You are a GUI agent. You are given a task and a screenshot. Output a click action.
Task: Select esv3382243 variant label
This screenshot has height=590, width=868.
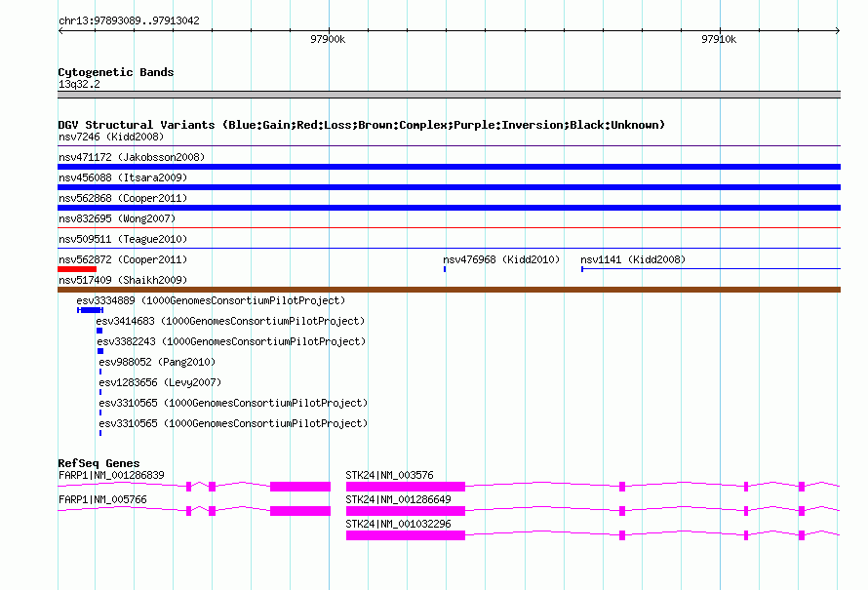(x=231, y=341)
